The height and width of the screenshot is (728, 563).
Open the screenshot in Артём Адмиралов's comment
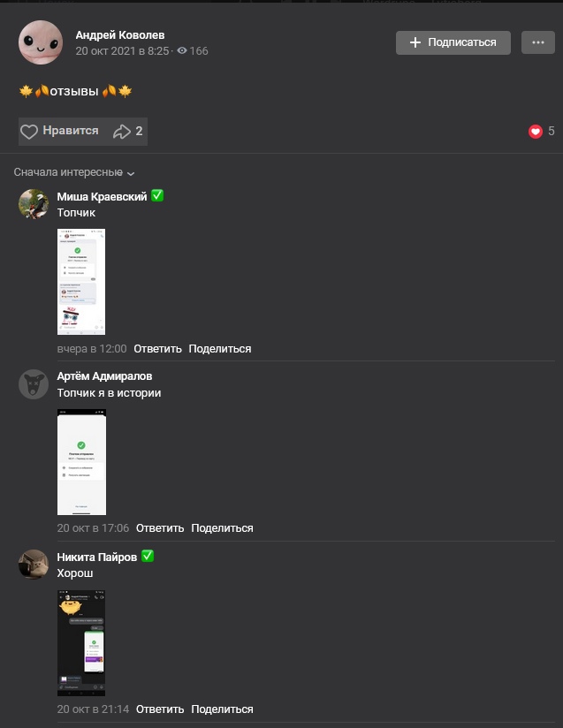81,462
